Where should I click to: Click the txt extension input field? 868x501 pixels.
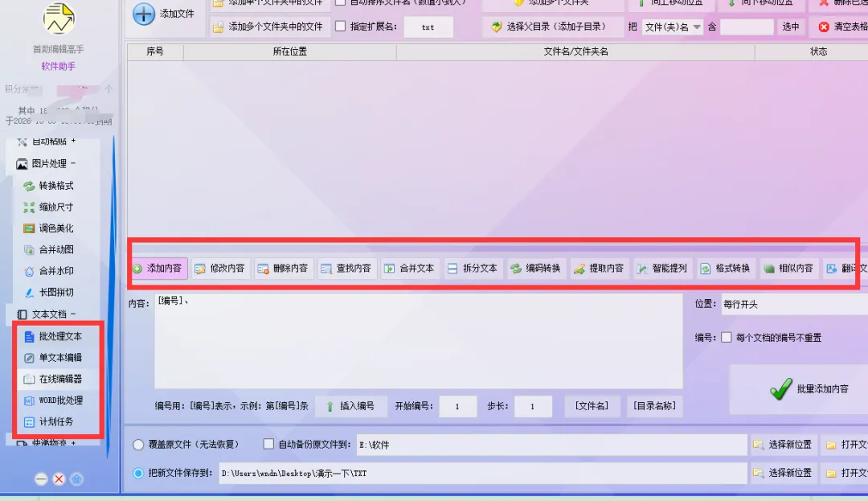click(428, 27)
